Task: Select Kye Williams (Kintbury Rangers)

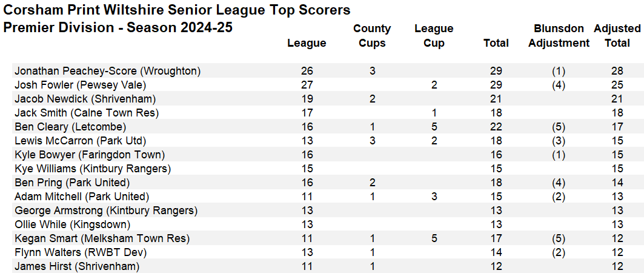Action: pos(93,169)
